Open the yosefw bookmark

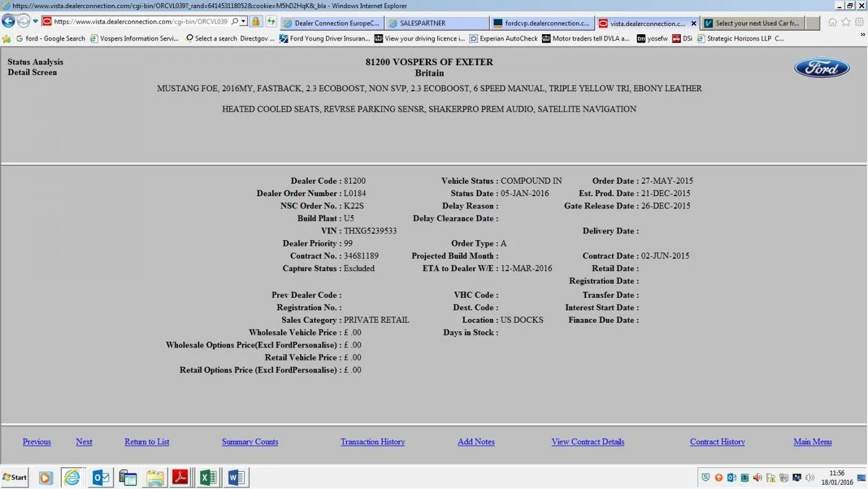[x=653, y=38]
